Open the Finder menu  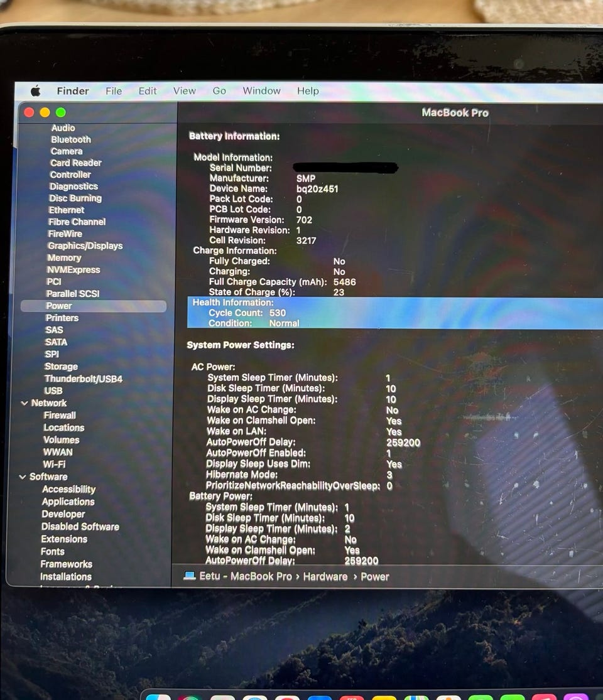[x=73, y=91]
